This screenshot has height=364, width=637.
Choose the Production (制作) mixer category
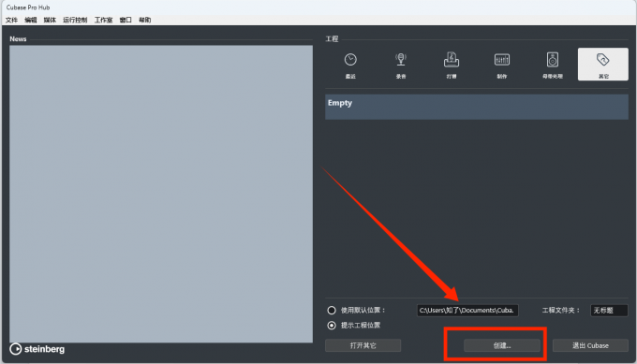(x=502, y=65)
